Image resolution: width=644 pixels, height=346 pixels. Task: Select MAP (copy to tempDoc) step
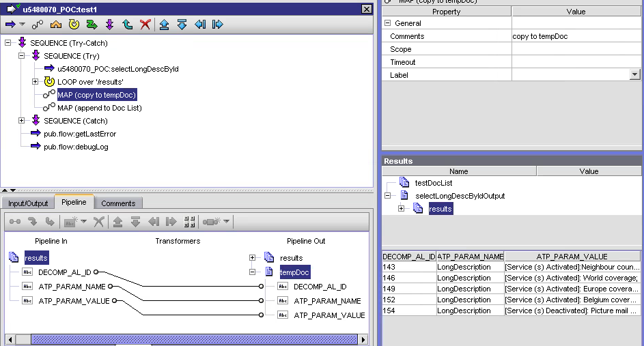coord(96,95)
